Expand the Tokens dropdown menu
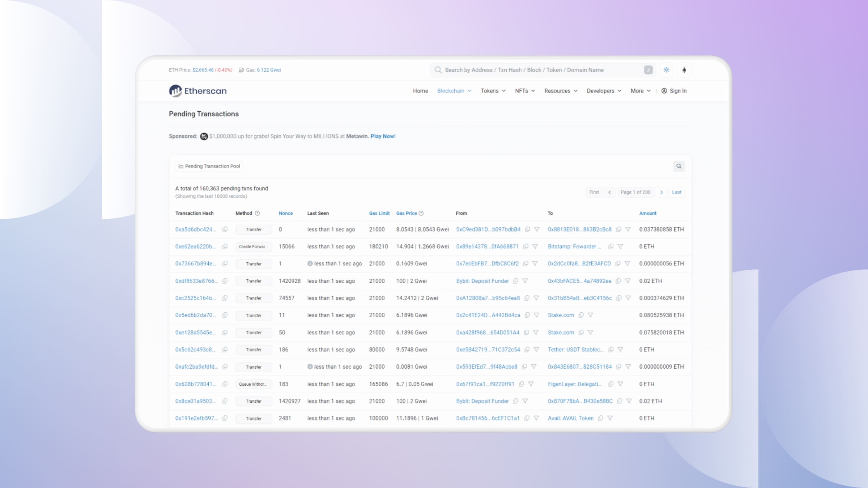 click(492, 91)
